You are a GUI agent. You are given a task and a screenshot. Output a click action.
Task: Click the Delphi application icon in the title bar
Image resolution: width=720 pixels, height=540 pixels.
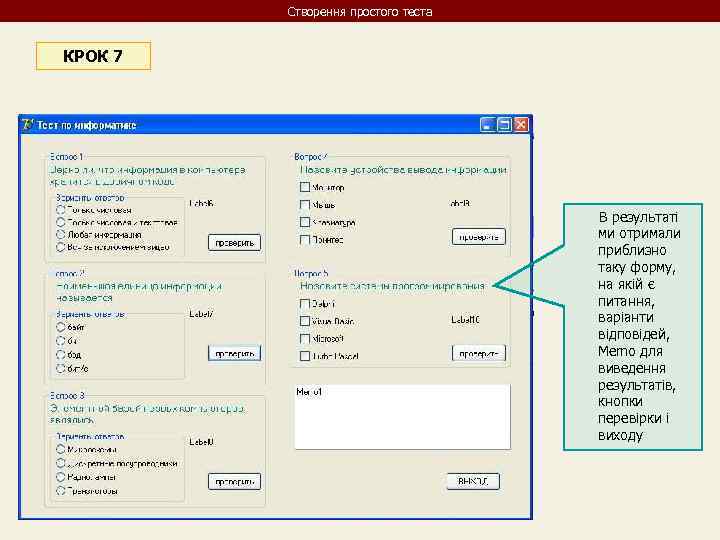point(28,124)
